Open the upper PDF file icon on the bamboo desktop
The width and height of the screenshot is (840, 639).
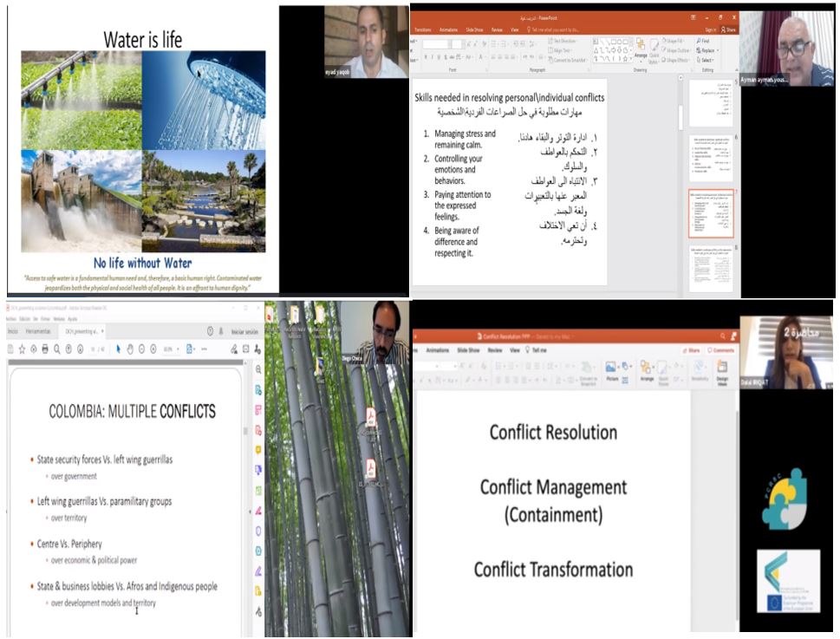pos(370,417)
